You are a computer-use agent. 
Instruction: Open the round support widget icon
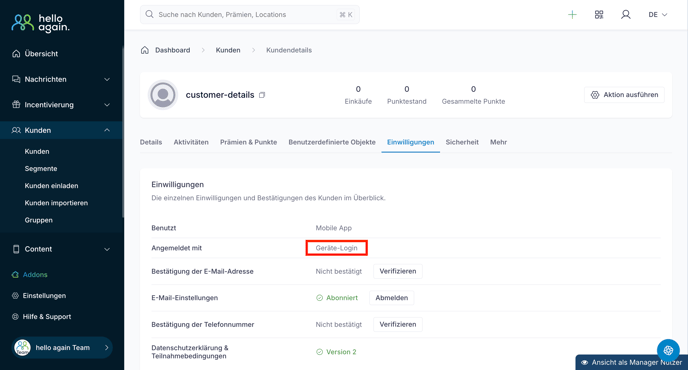pos(668,350)
